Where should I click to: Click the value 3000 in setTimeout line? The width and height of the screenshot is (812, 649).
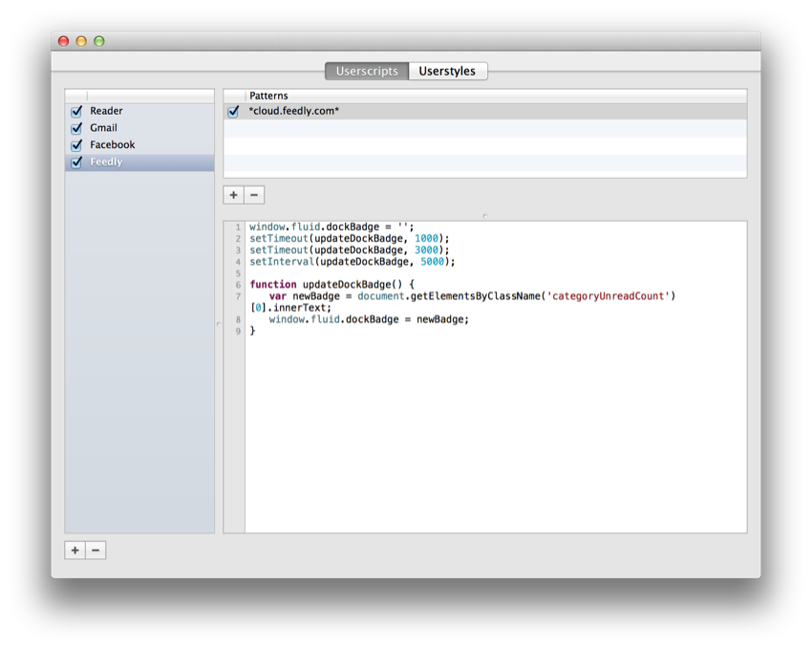[426, 250]
